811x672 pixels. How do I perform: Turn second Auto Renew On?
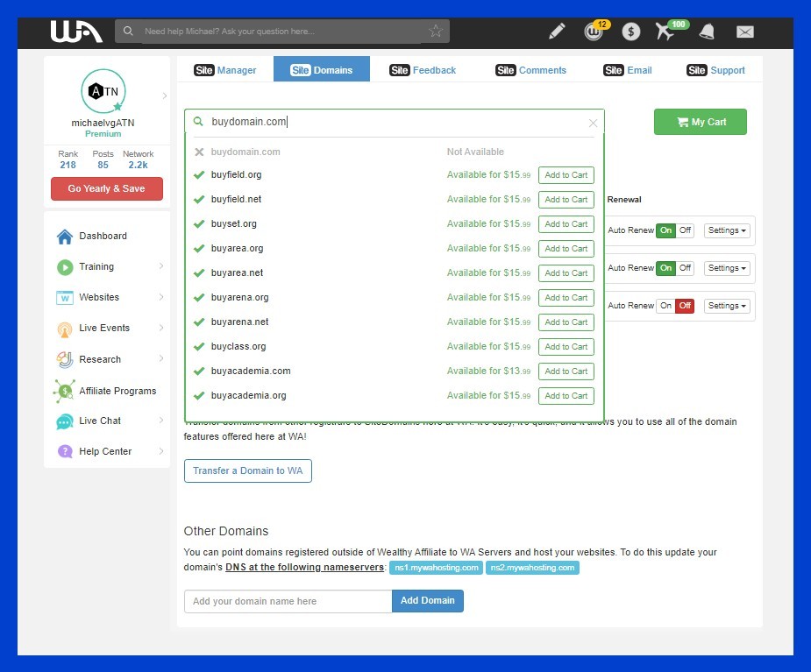point(665,268)
